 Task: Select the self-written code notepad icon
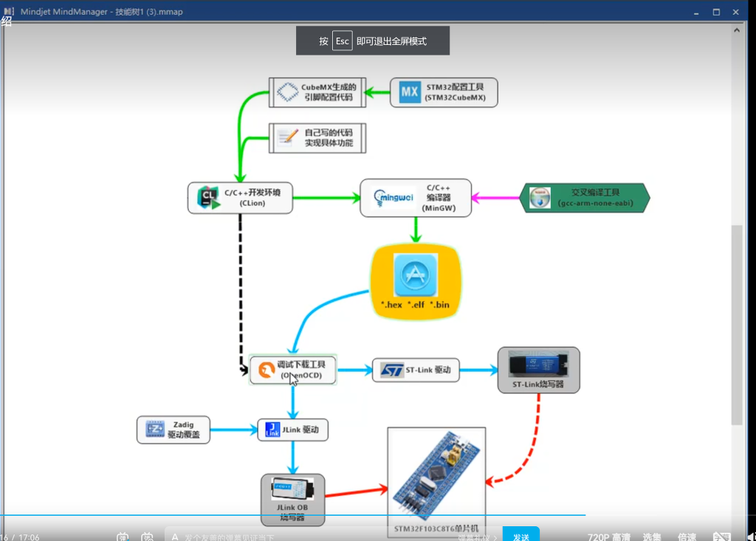pyautogui.click(x=287, y=137)
